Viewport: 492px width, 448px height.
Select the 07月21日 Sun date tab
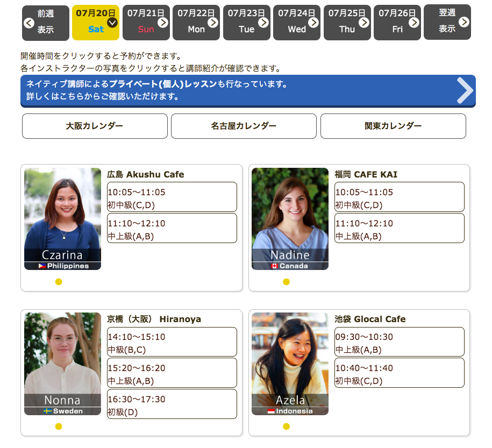point(146,23)
